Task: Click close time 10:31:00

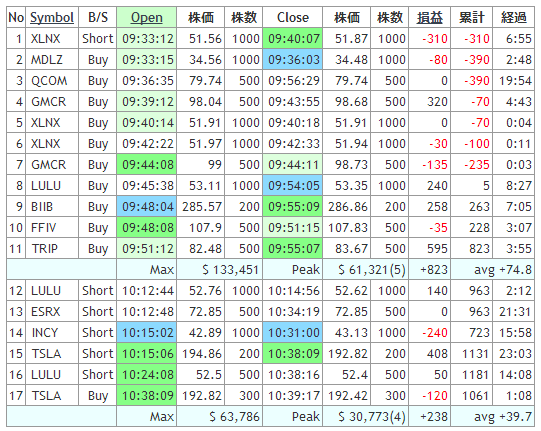Action: [293, 333]
